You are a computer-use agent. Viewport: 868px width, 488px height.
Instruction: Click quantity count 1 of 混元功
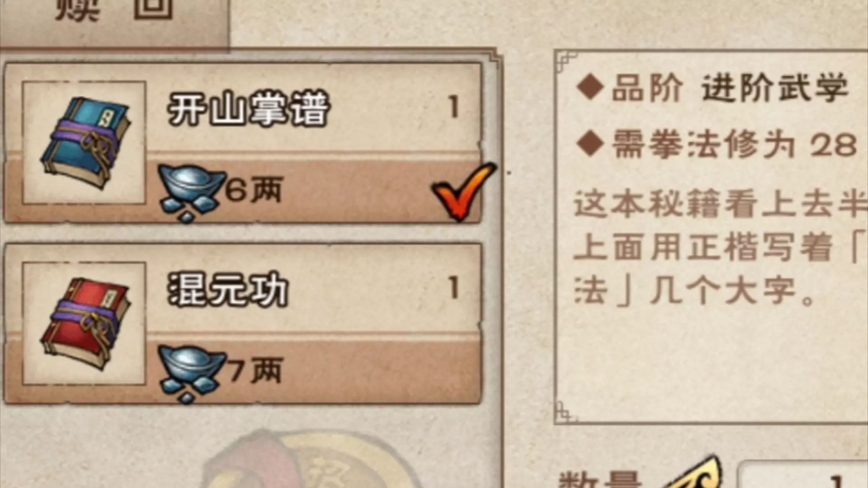tap(453, 288)
